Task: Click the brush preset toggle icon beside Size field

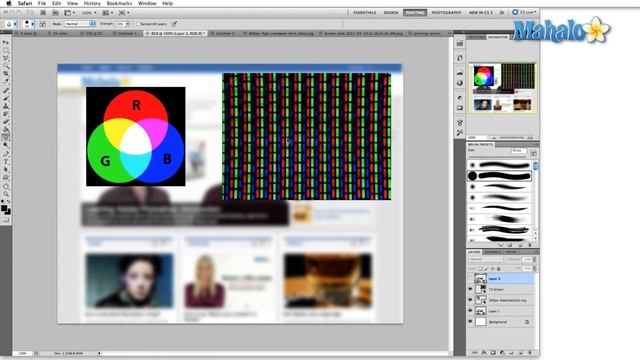Action: (x=533, y=153)
